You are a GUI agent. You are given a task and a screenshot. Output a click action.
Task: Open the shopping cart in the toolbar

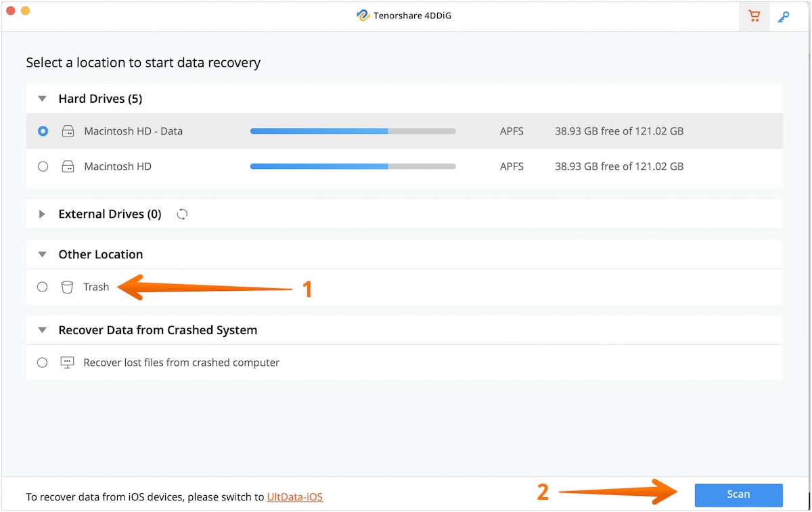pos(754,16)
